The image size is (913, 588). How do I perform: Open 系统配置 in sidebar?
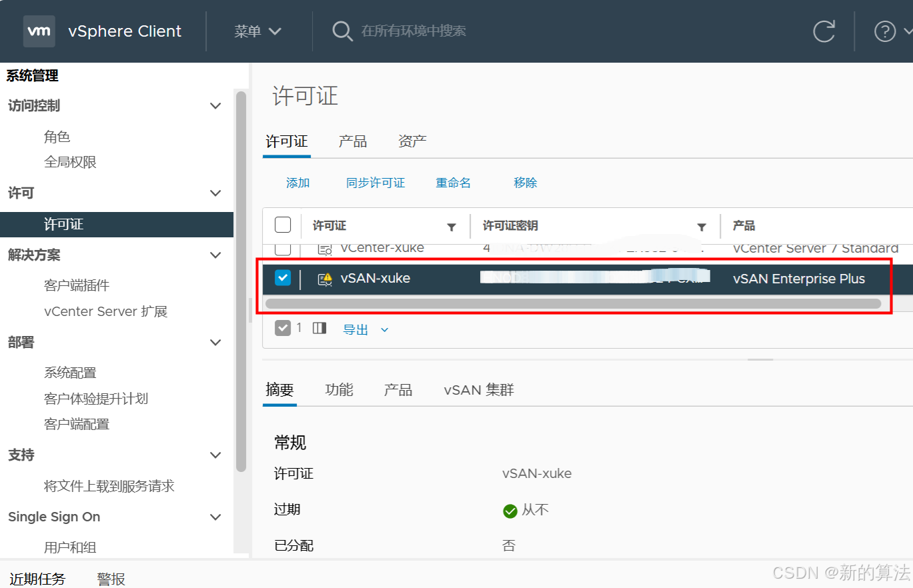point(70,373)
